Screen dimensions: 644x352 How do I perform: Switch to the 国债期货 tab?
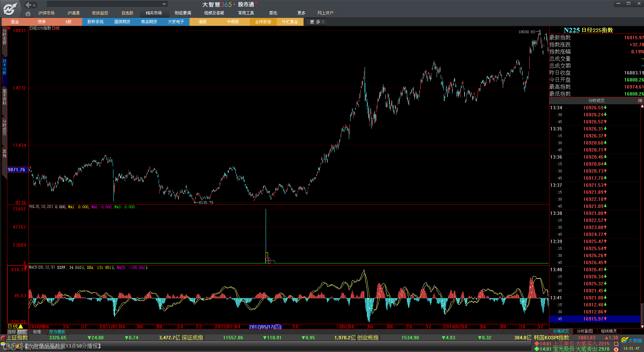[x=122, y=22]
